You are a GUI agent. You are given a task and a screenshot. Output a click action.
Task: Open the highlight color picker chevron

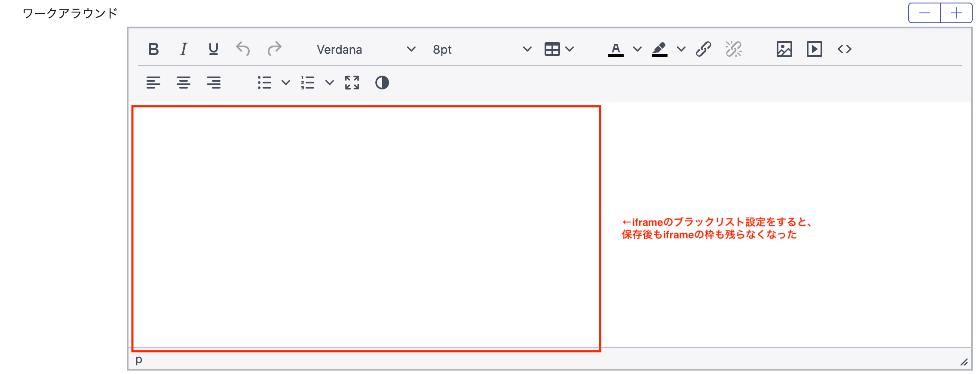[681, 49]
